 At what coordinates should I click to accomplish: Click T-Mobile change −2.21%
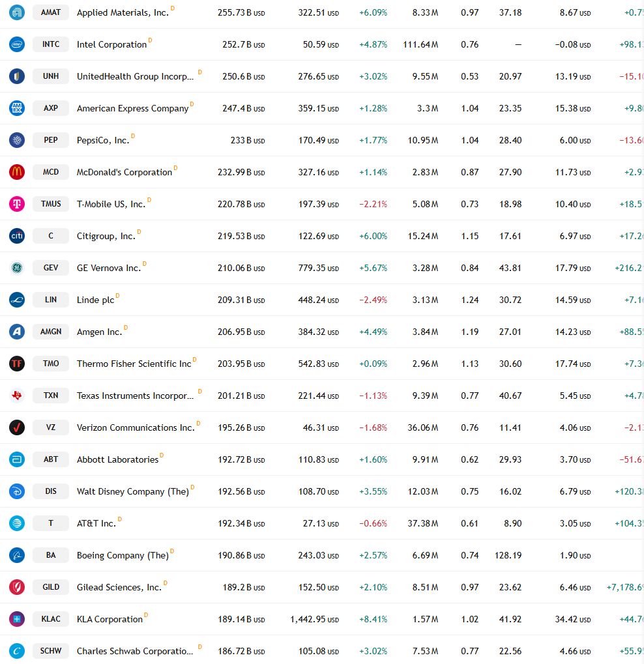(x=373, y=204)
